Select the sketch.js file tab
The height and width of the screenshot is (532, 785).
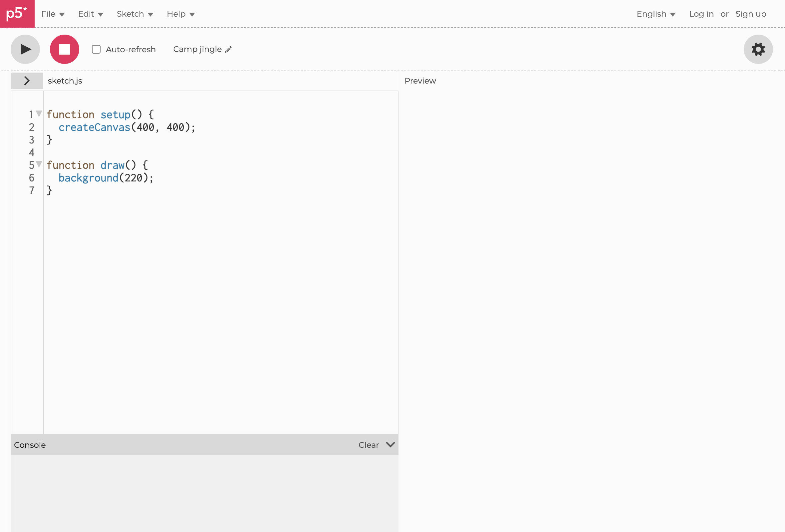pyautogui.click(x=65, y=81)
